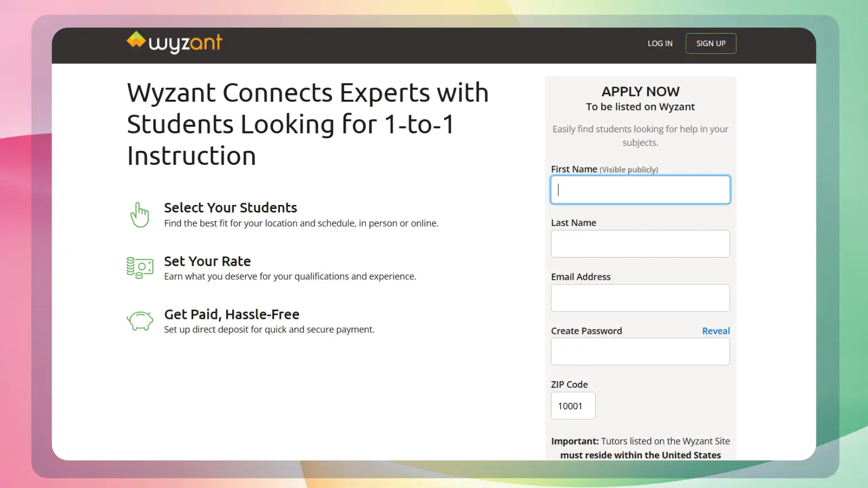The height and width of the screenshot is (488, 868).
Task: Click the 'Earn what you deserve' description text
Action: point(290,277)
